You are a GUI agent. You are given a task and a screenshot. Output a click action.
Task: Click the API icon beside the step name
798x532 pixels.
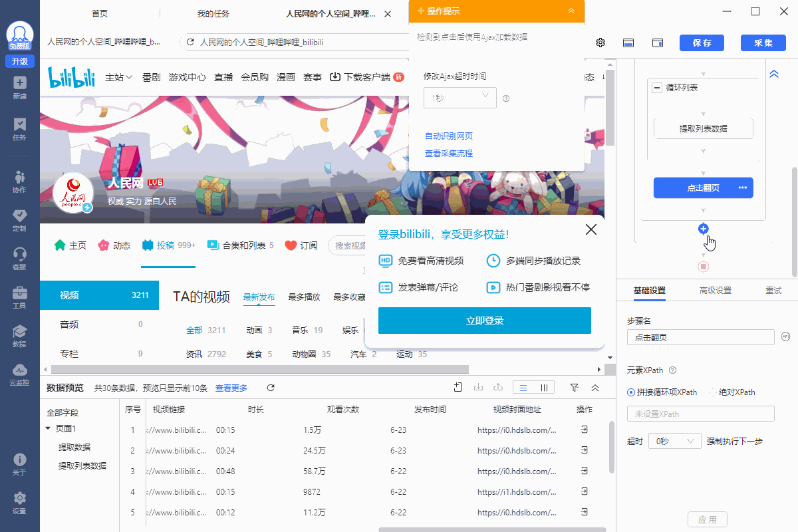[x=786, y=337]
